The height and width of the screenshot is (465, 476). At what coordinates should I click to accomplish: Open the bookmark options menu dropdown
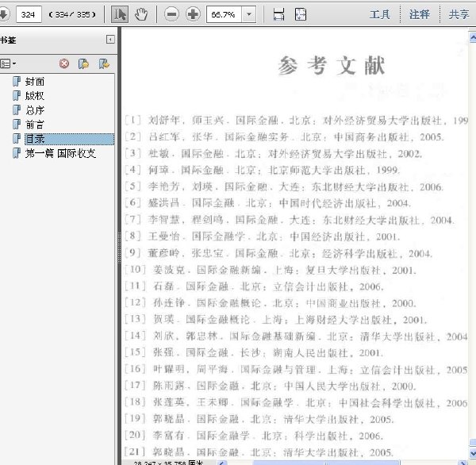pyautogui.click(x=8, y=63)
